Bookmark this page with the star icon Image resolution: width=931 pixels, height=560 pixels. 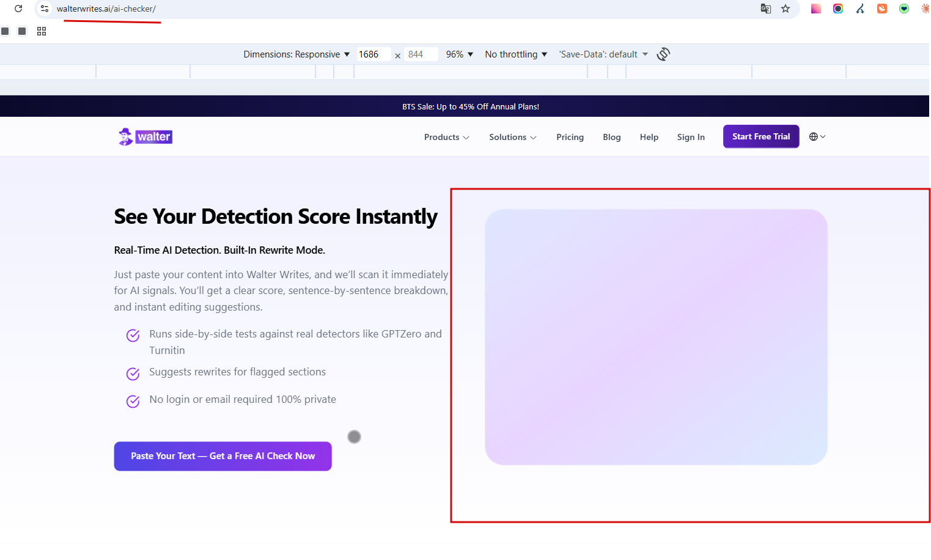click(786, 9)
